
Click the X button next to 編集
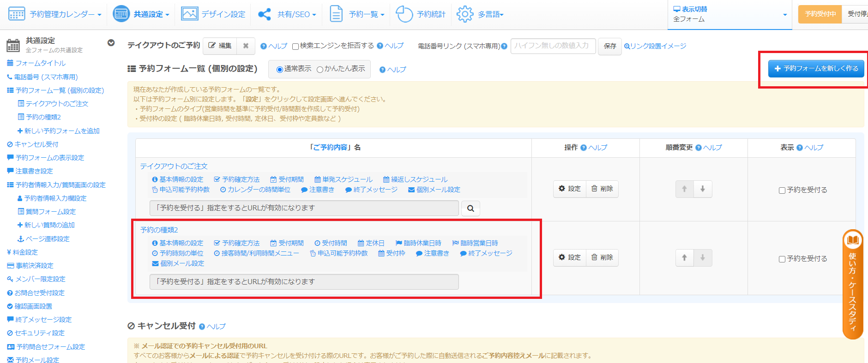coord(246,46)
